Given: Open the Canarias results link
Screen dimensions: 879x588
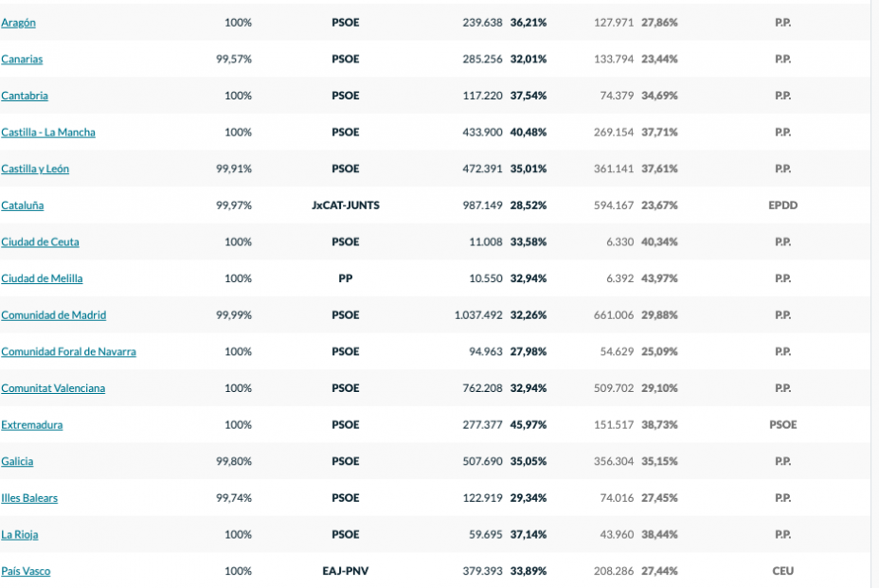Looking at the screenshot, I should tap(22, 60).
